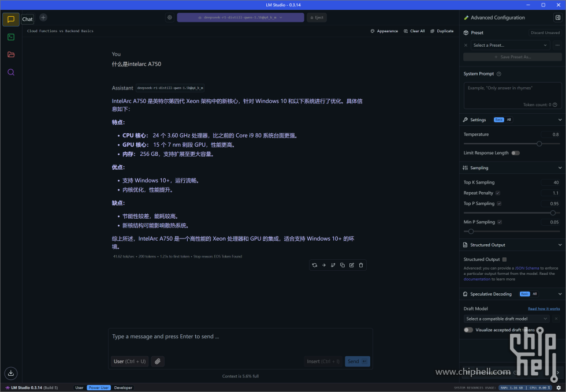Viewport: 566px width, 392px height.
Task: Toggle the Min P Sampling checkbox
Action: click(500, 222)
